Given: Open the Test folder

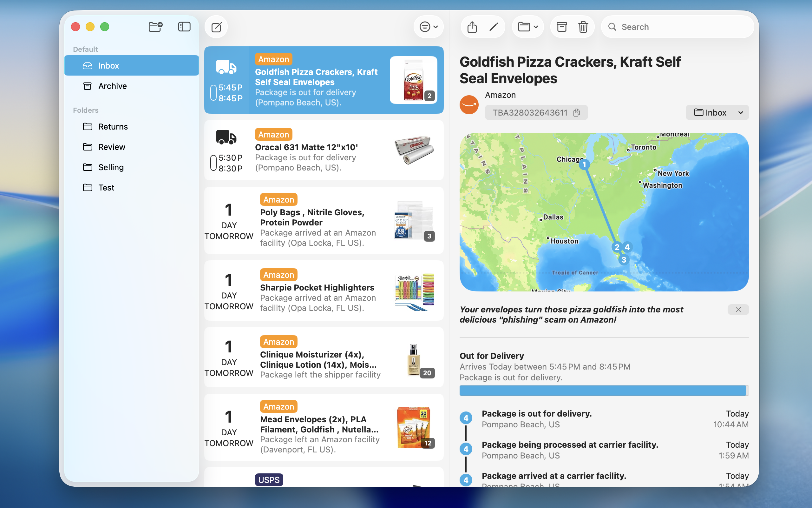Looking at the screenshot, I should click(132, 187).
